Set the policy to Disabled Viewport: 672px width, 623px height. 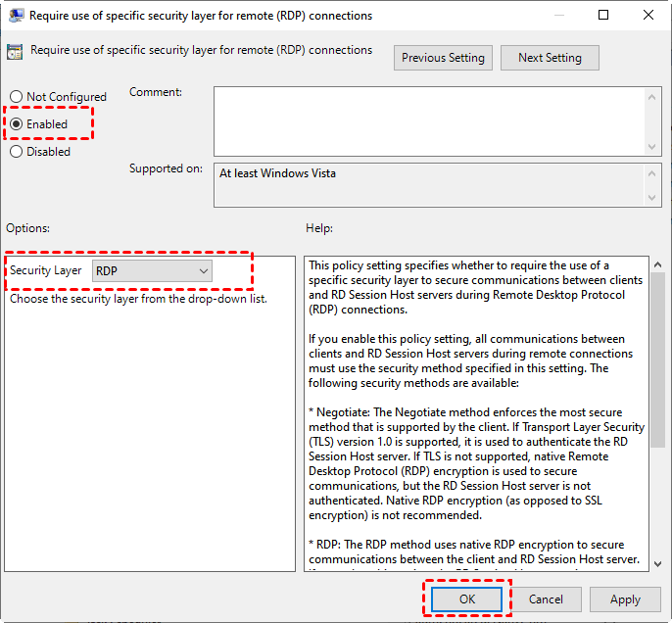coord(16,152)
